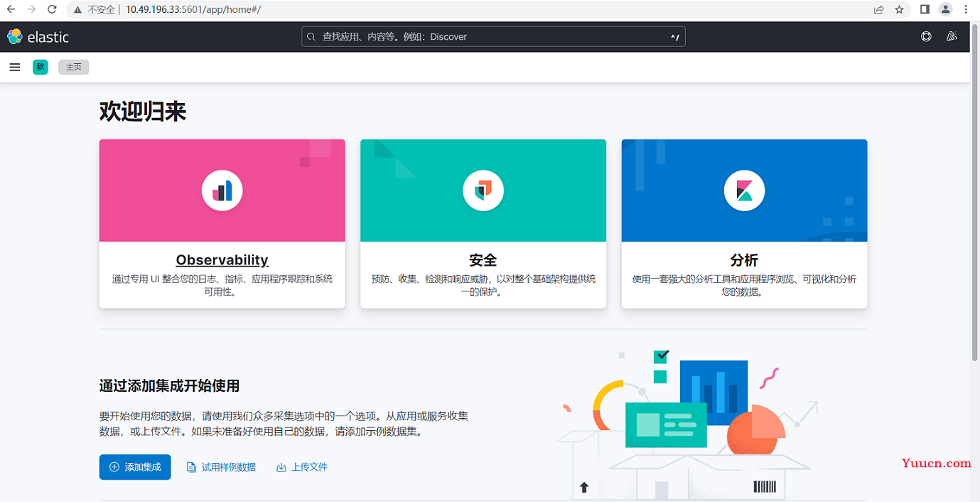Open the newsfeed celebration icon
The image size is (980, 502).
(x=952, y=37)
